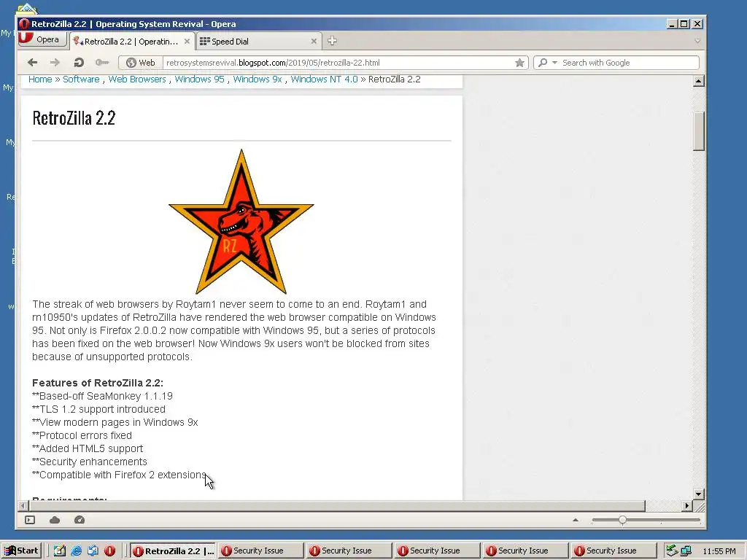The height and width of the screenshot is (560, 747).
Task: Click the network connection tray icon
Action: pyautogui.click(x=686, y=551)
